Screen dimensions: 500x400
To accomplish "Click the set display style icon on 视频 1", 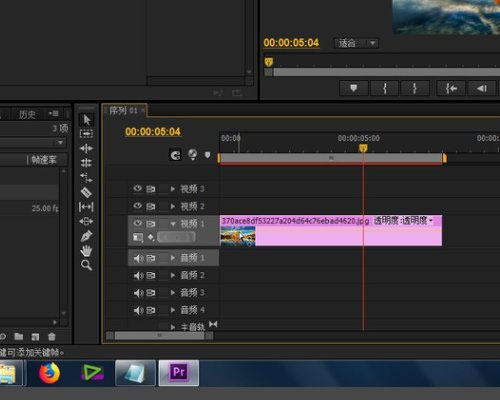I will click(138, 237).
